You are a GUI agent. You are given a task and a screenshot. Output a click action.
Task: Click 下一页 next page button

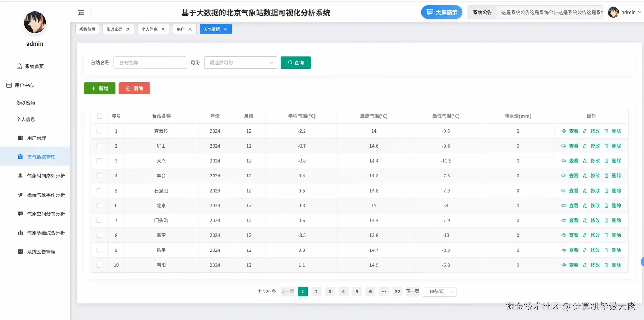coord(412,291)
